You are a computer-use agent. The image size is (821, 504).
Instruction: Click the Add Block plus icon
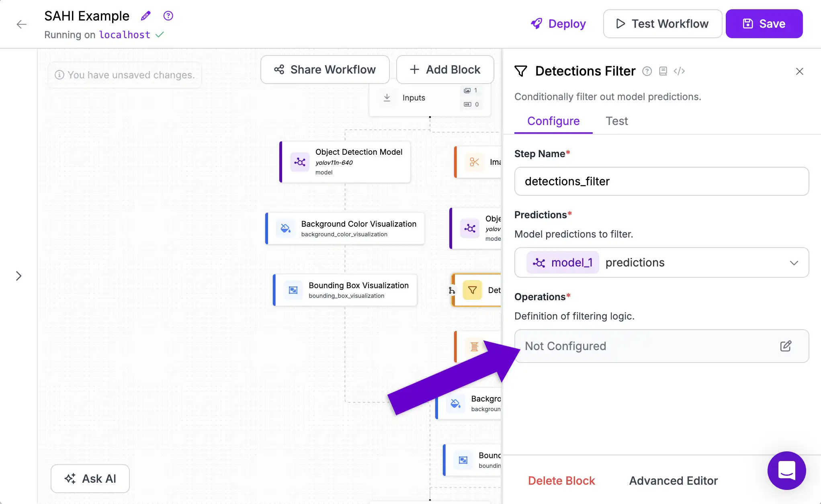pyautogui.click(x=416, y=69)
